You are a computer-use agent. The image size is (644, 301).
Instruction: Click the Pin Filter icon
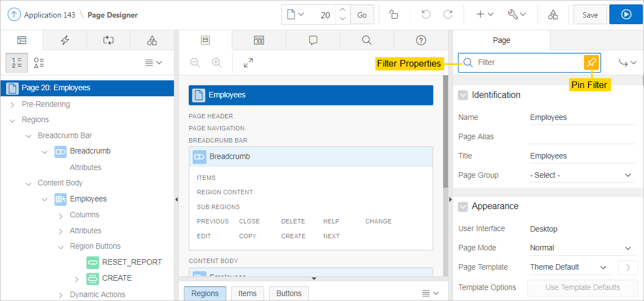click(x=591, y=63)
